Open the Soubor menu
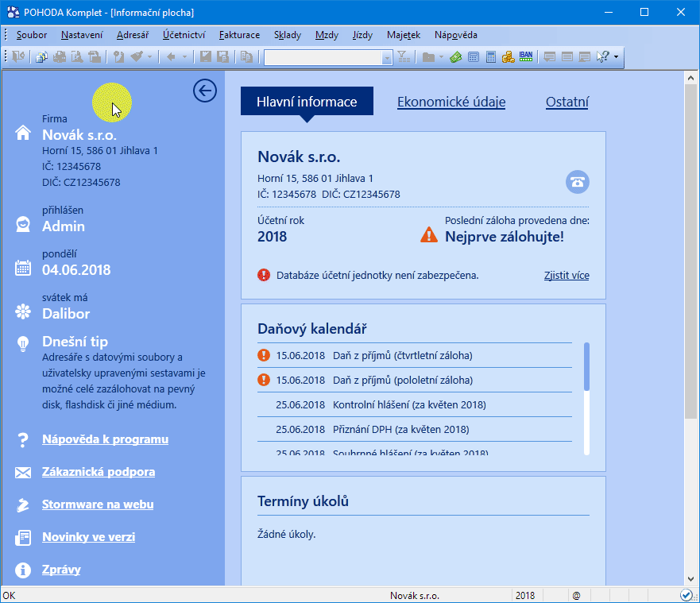The image size is (700, 603). 32,35
